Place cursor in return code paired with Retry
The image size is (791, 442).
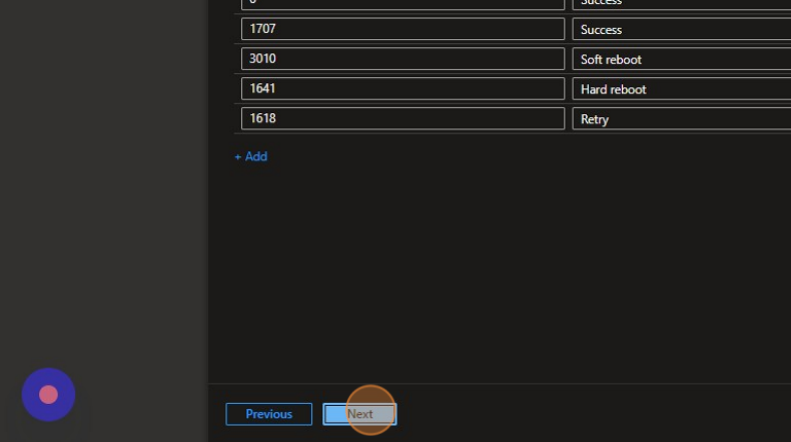coord(402,119)
